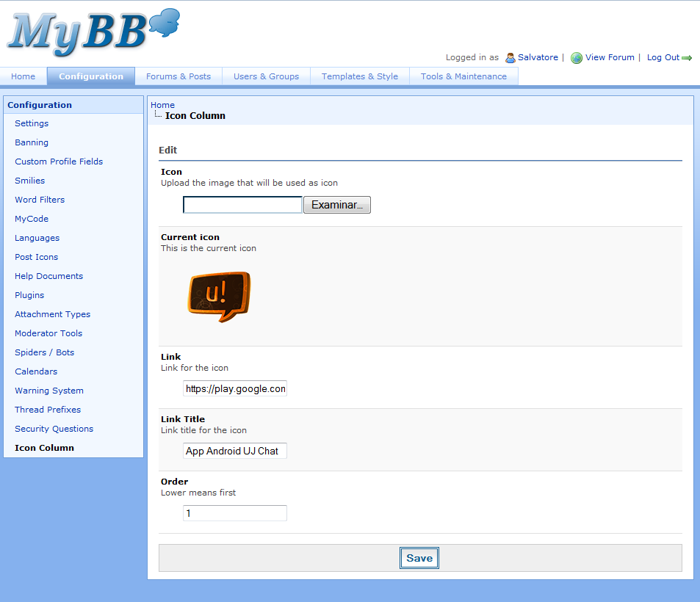The width and height of the screenshot is (700, 602).
Task: Open the Home tab
Action: (x=24, y=76)
